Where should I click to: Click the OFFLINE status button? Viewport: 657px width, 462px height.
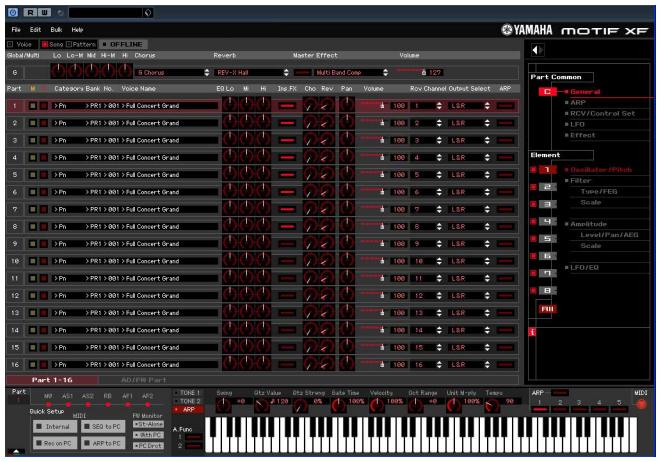123,44
